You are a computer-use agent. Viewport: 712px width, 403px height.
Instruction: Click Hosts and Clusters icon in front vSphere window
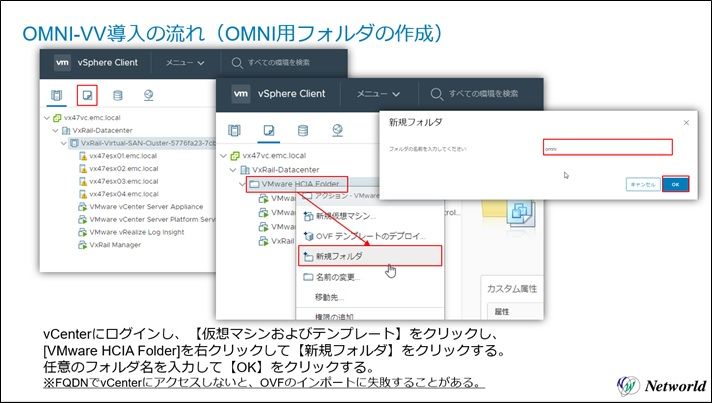pos(234,131)
